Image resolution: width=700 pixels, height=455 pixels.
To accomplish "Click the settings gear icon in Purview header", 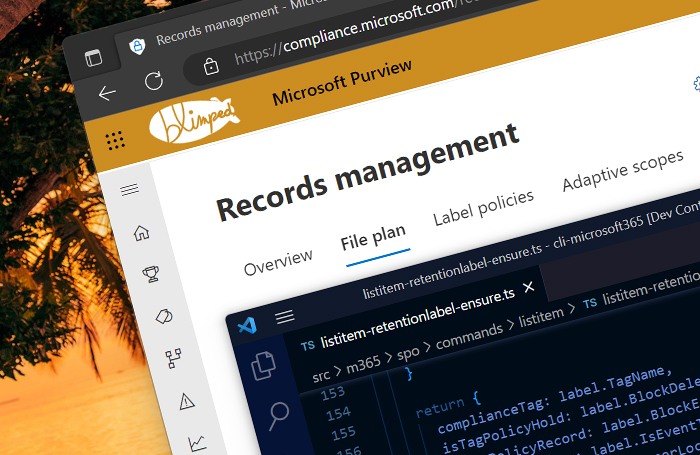I will [697, 84].
